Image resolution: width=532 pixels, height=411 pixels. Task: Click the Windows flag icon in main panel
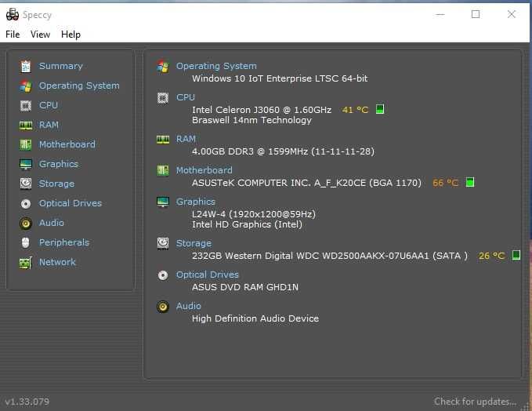[163, 66]
